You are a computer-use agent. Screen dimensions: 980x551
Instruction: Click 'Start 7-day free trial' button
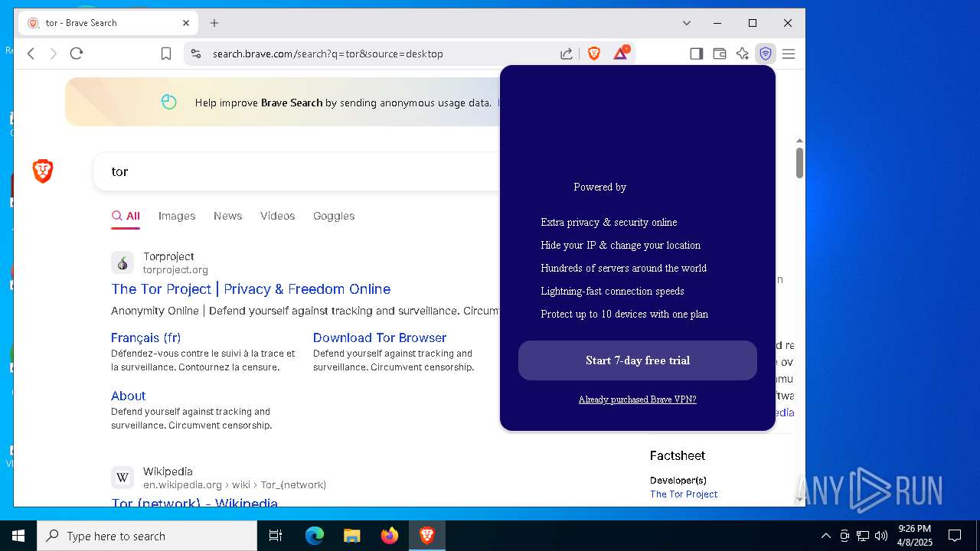pyautogui.click(x=638, y=360)
